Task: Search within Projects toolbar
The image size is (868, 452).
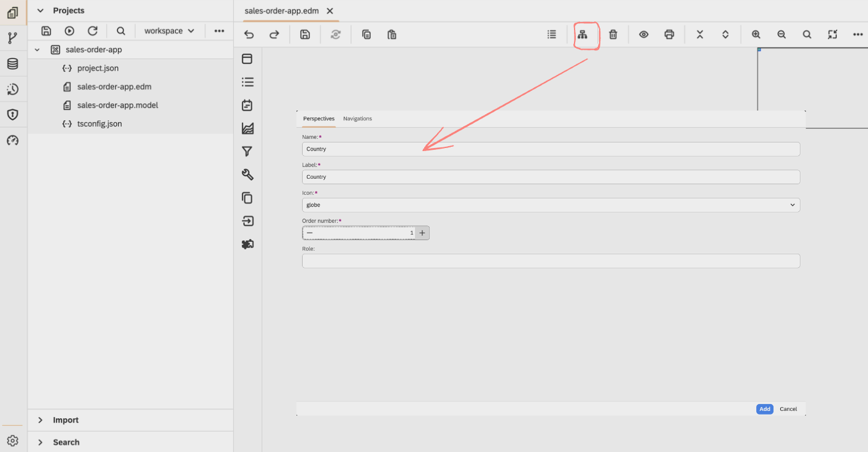Action: coord(121,31)
